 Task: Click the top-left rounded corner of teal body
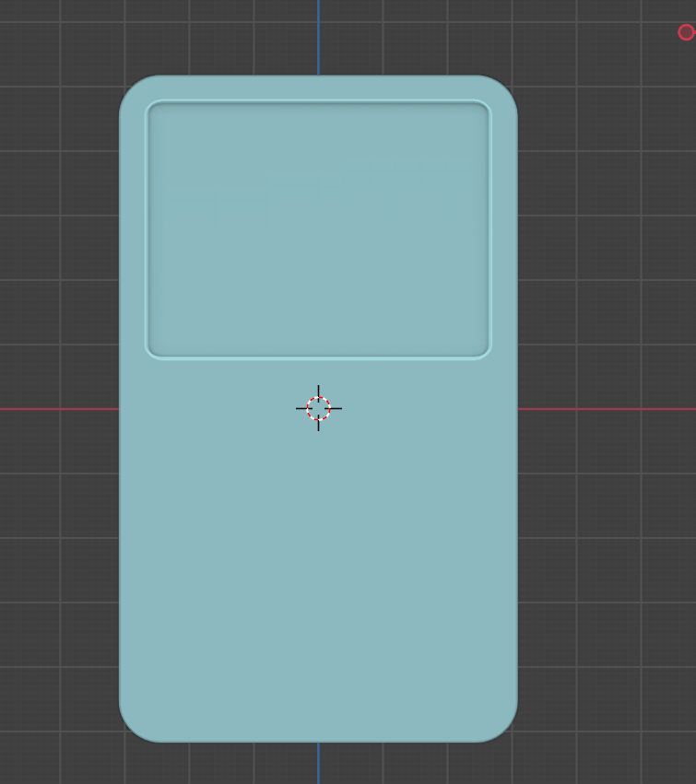click(133, 89)
